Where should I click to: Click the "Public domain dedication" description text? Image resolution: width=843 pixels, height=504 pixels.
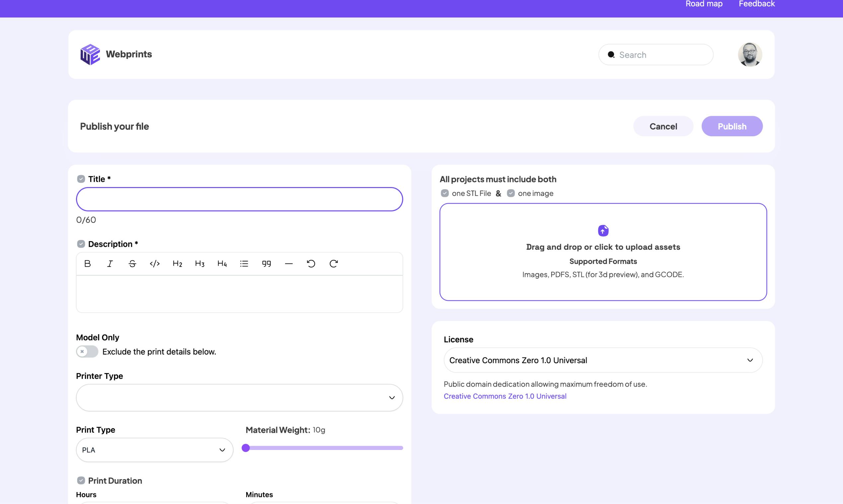[x=545, y=384]
